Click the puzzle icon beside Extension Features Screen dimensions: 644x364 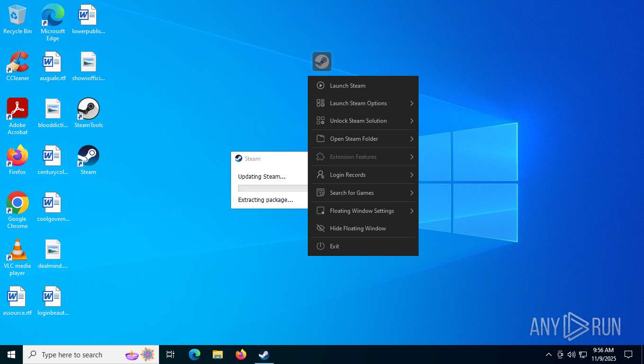point(321,156)
